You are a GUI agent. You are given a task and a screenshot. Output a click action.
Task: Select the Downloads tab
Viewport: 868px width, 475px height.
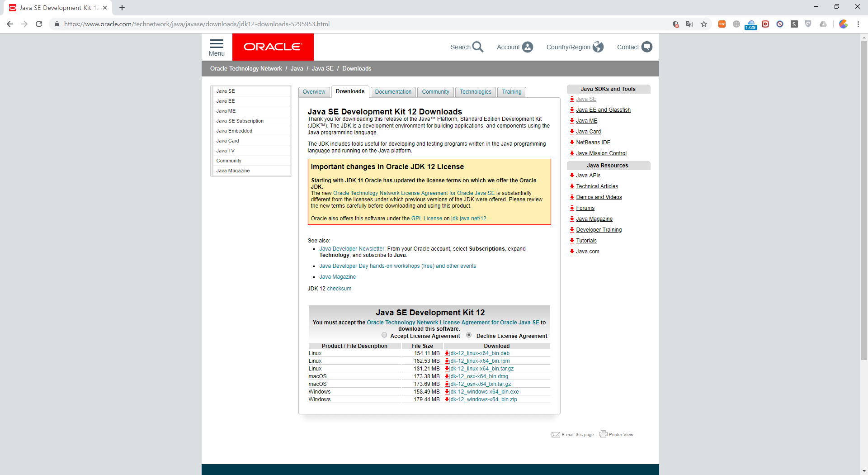click(350, 91)
